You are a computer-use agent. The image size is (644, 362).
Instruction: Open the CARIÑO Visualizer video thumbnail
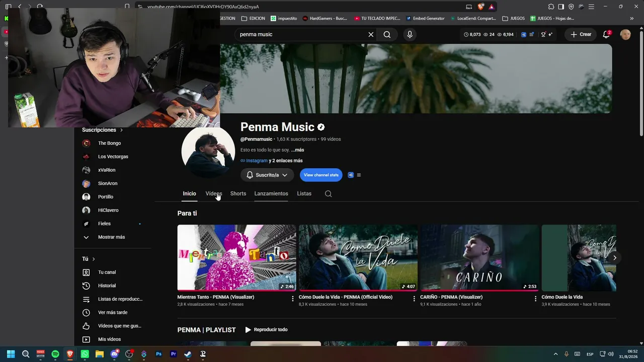pyautogui.click(x=479, y=258)
